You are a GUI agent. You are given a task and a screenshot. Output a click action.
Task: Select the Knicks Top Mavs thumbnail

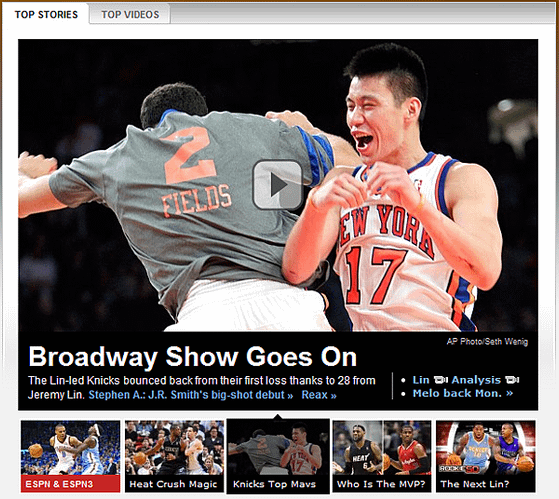(x=278, y=456)
